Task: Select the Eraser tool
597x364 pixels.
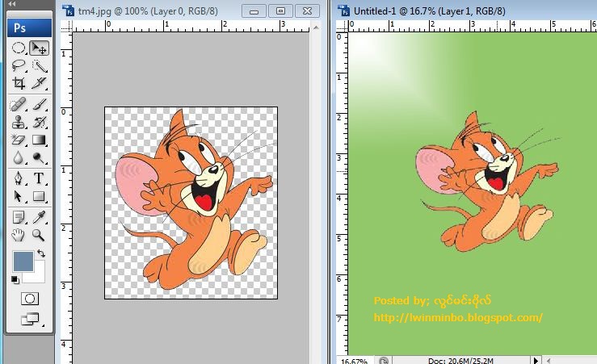Action: (x=19, y=140)
